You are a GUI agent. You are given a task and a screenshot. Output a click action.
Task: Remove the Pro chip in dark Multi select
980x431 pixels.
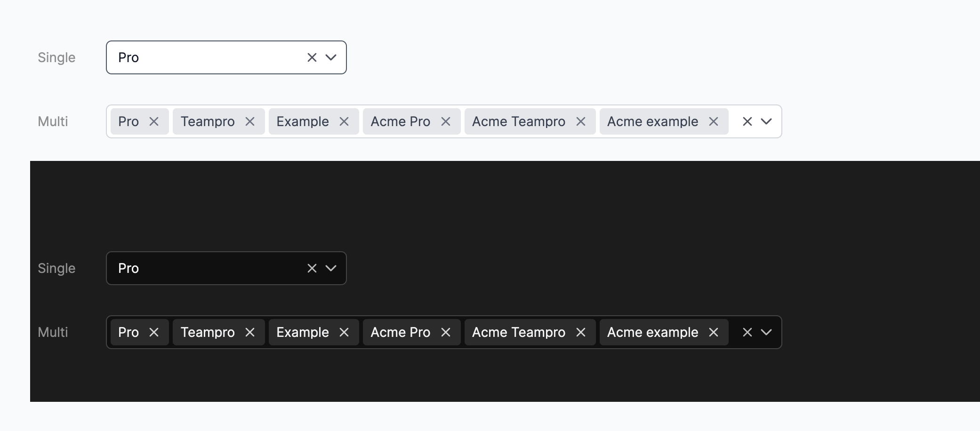[x=154, y=332]
